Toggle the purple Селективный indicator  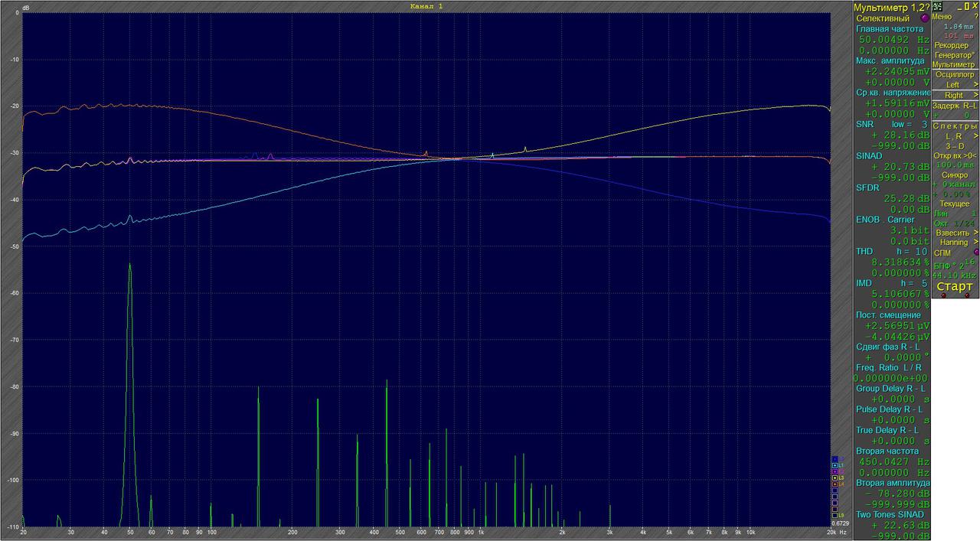(x=924, y=18)
